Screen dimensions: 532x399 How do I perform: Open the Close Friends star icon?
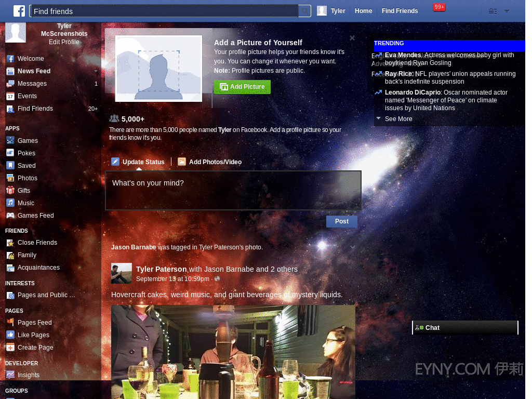pyautogui.click(x=10, y=243)
